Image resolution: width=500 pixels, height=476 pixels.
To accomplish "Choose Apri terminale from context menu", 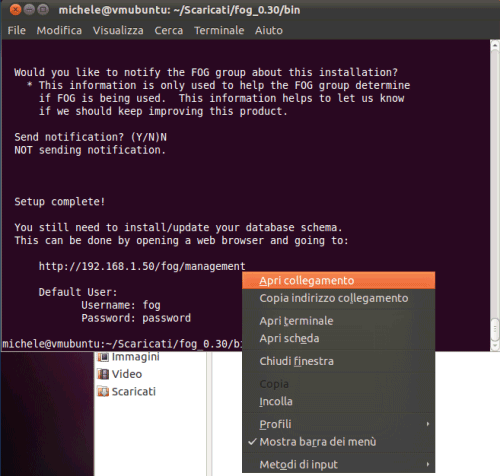I will click(x=338, y=321).
